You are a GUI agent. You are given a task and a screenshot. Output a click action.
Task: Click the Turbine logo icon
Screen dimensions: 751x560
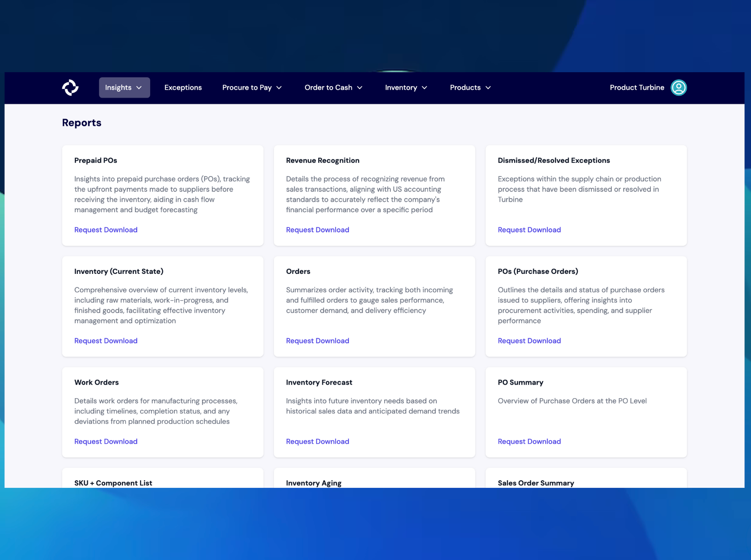[70, 87]
